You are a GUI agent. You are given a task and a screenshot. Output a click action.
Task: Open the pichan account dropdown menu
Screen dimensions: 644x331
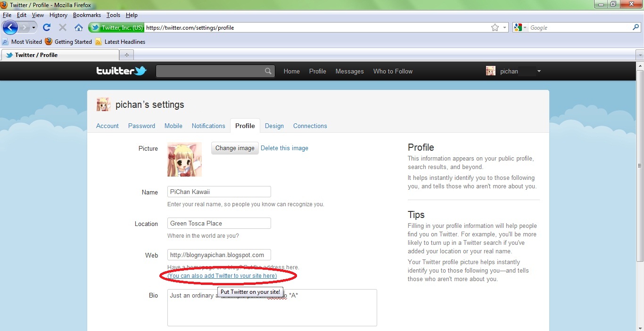539,72
